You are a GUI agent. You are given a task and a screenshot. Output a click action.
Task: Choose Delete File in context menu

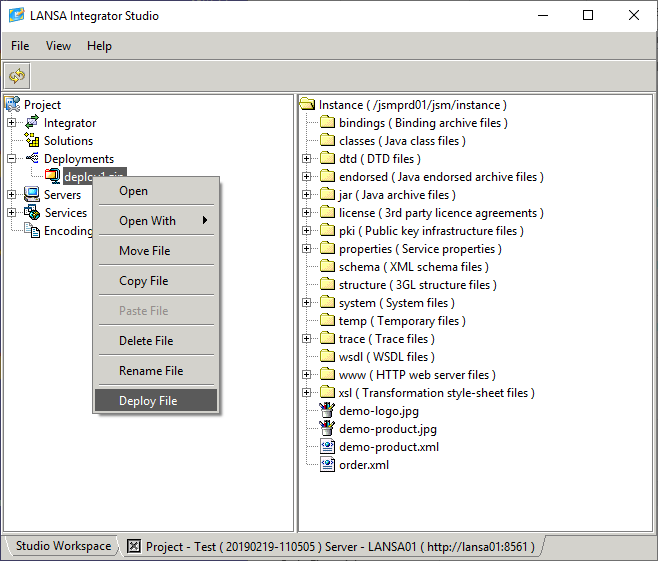point(156,341)
